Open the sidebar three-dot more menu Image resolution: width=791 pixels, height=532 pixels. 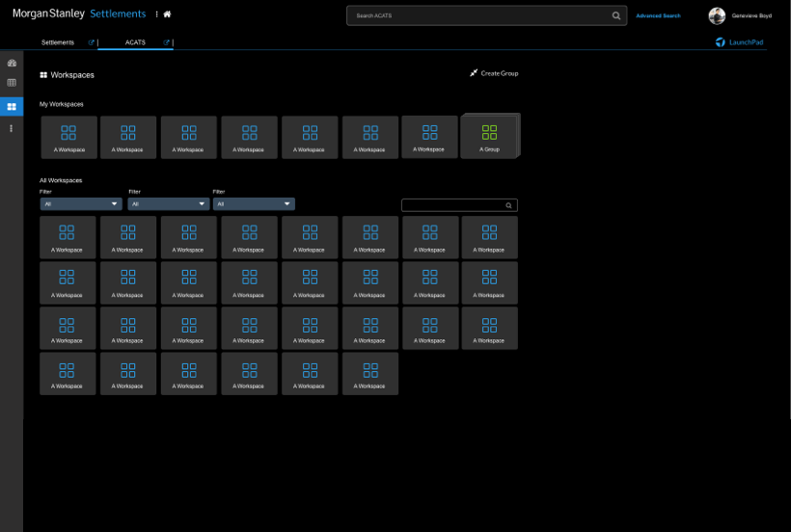(x=12, y=128)
